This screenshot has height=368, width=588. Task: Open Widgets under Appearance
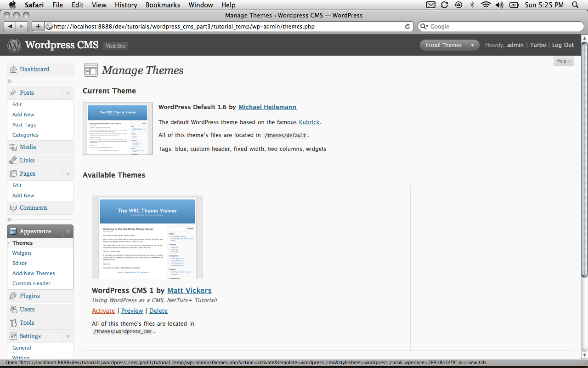tap(22, 253)
